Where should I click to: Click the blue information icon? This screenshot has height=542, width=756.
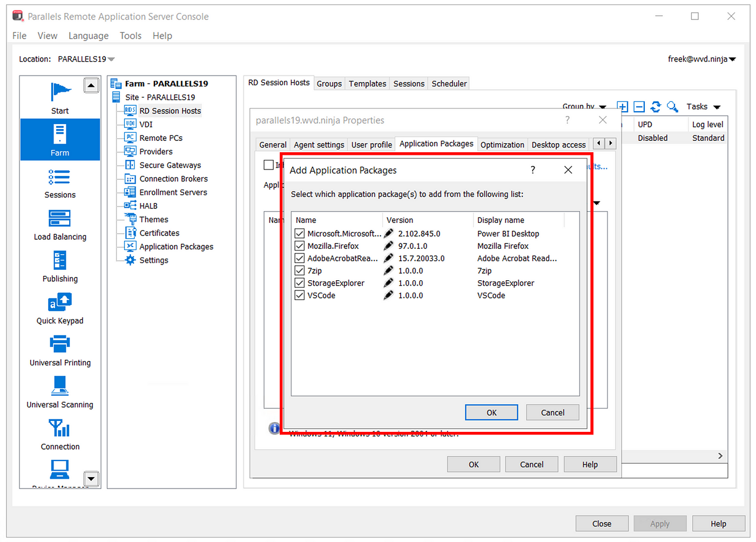click(274, 428)
